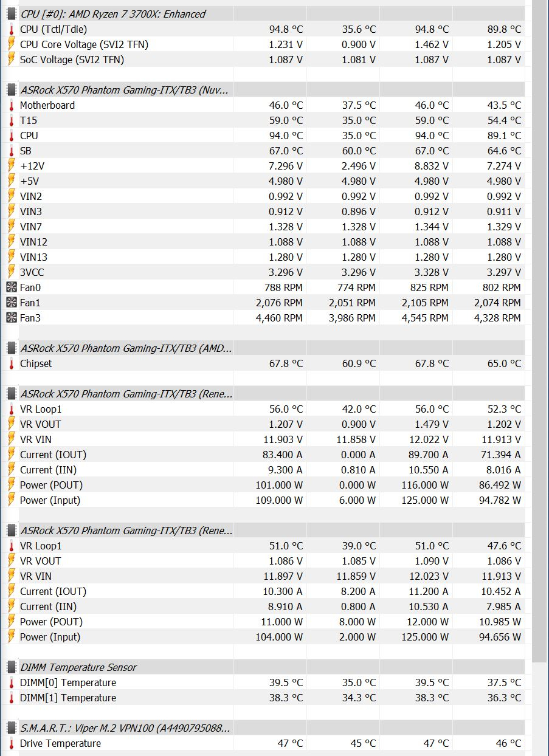Click the '60.9 °C' minimum Chipset value
549x756 pixels.
click(359, 363)
